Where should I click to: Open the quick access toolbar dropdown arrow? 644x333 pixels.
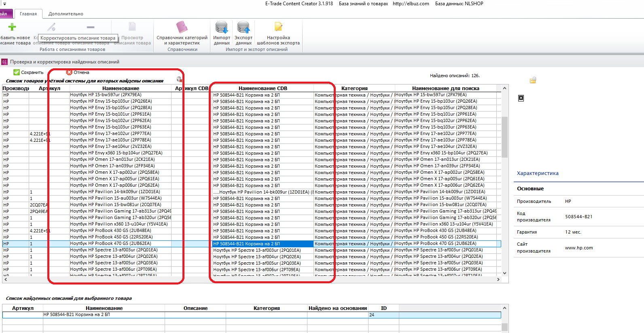tap(4, 4)
